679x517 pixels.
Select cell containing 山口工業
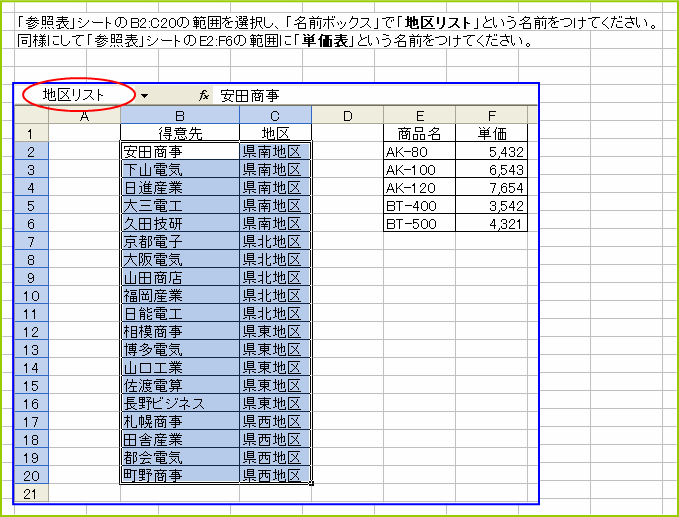(x=180, y=368)
